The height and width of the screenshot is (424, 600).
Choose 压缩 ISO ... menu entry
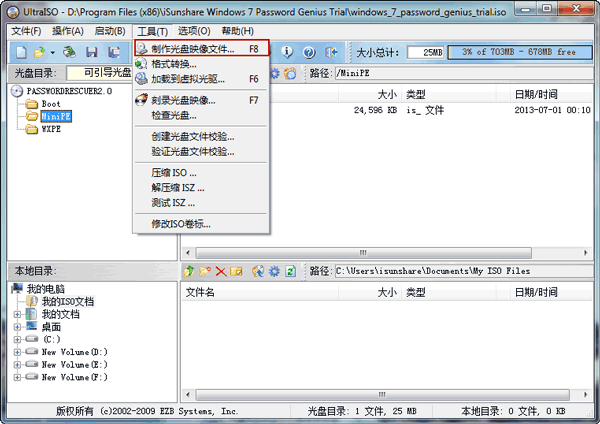coord(201,173)
